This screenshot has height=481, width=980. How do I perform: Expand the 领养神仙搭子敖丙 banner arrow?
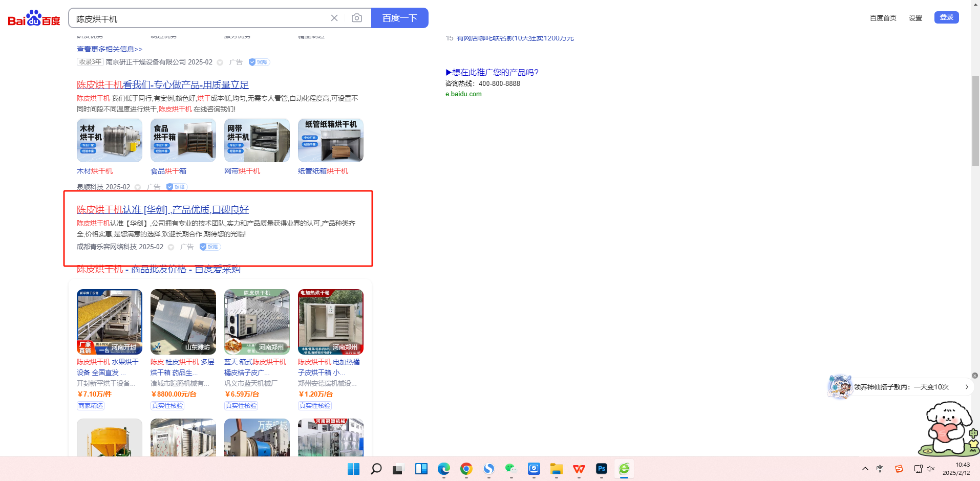pyautogui.click(x=967, y=387)
